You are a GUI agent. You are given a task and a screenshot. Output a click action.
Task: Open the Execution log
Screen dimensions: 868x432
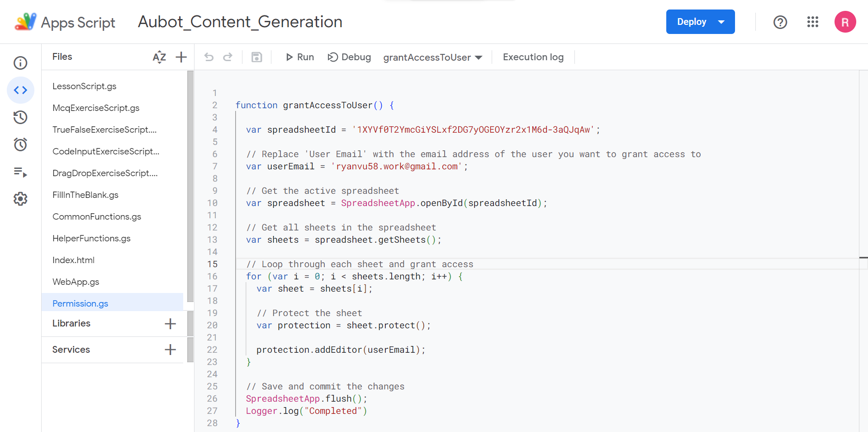click(533, 57)
